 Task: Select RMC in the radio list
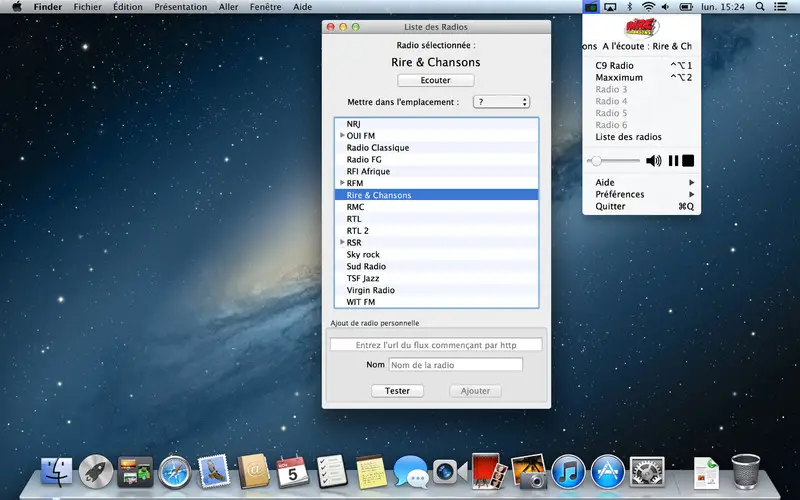[436, 207]
